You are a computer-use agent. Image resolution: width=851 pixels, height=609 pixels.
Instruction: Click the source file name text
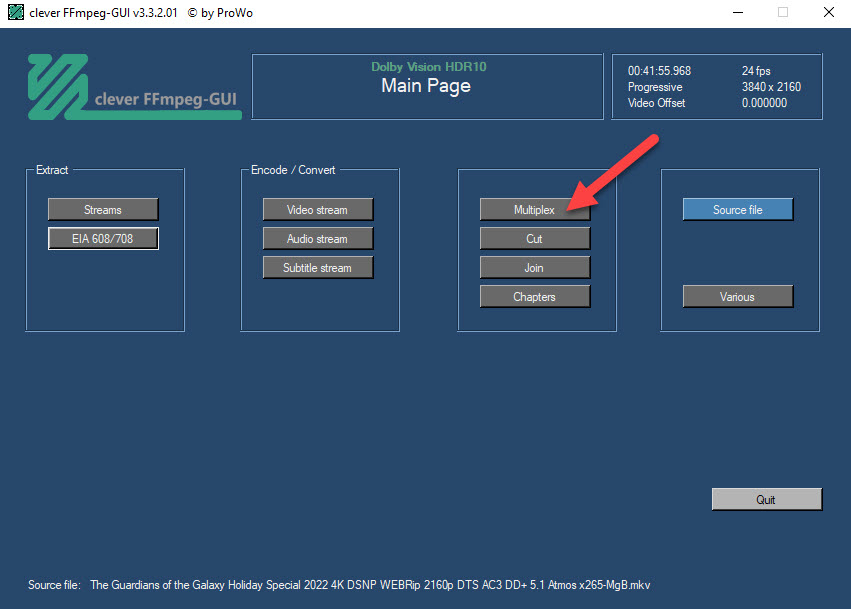click(370, 585)
